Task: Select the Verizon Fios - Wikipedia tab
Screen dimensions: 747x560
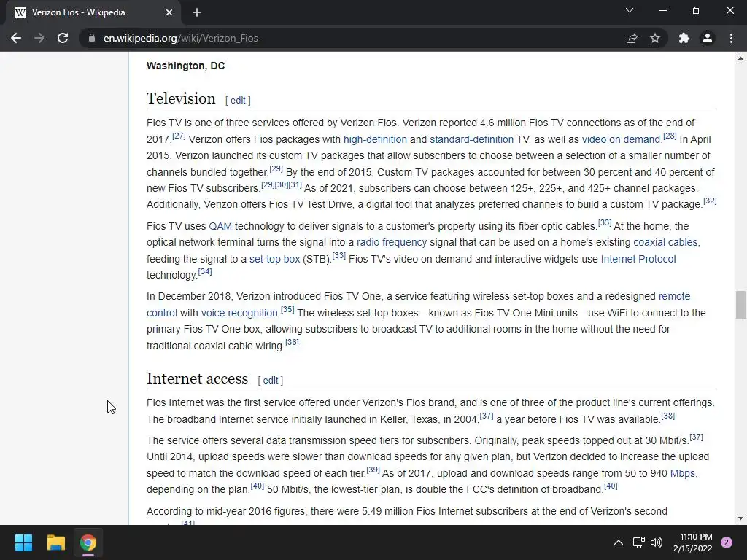Action: pyautogui.click(x=93, y=12)
